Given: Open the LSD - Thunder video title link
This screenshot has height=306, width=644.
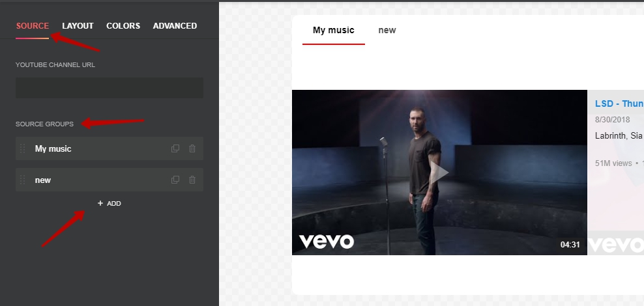Looking at the screenshot, I should pyautogui.click(x=619, y=104).
